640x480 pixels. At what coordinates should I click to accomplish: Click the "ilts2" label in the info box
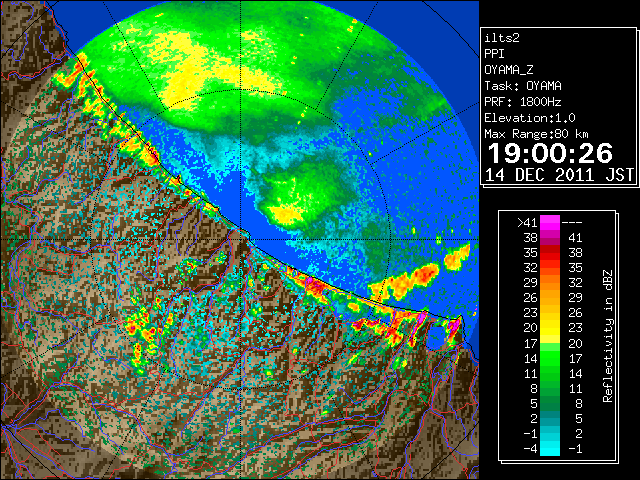click(x=502, y=38)
